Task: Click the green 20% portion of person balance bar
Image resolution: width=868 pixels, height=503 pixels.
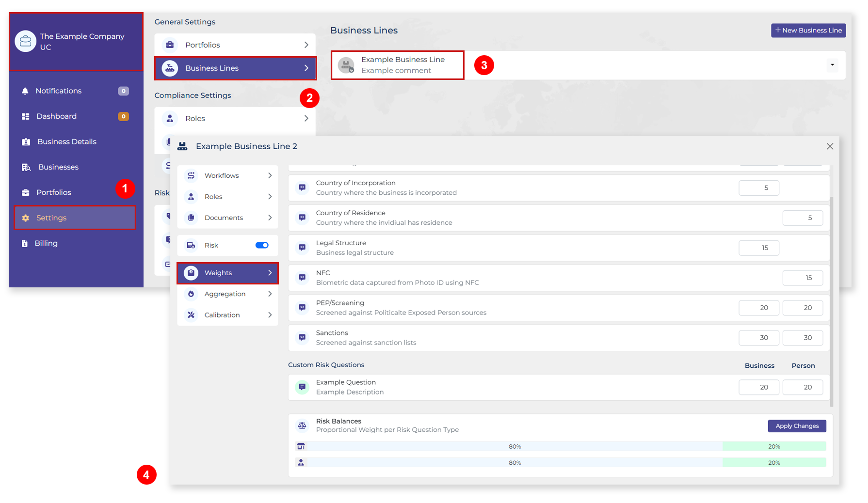Action: tap(774, 463)
